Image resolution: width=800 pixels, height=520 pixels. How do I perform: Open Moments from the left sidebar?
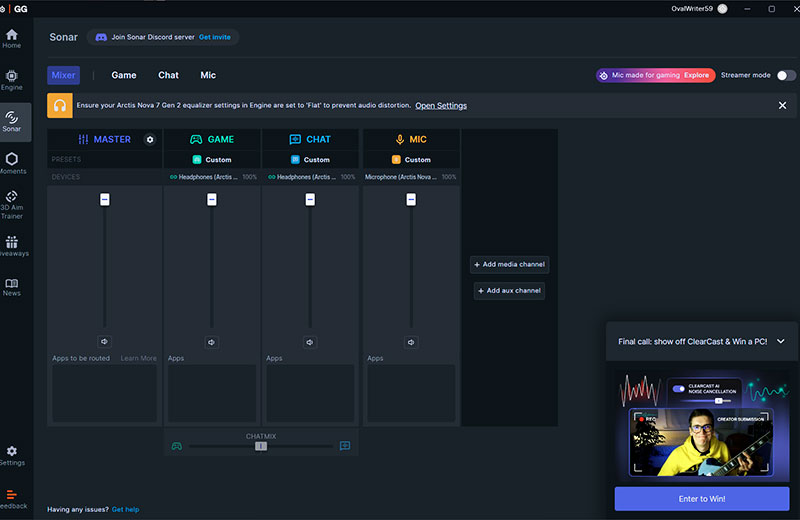pos(12,163)
